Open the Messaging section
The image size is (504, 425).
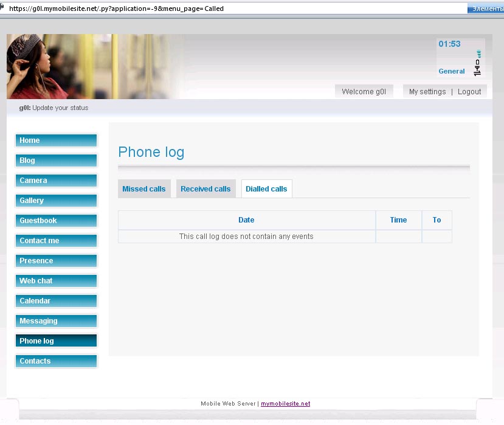click(x=56, y=321)
